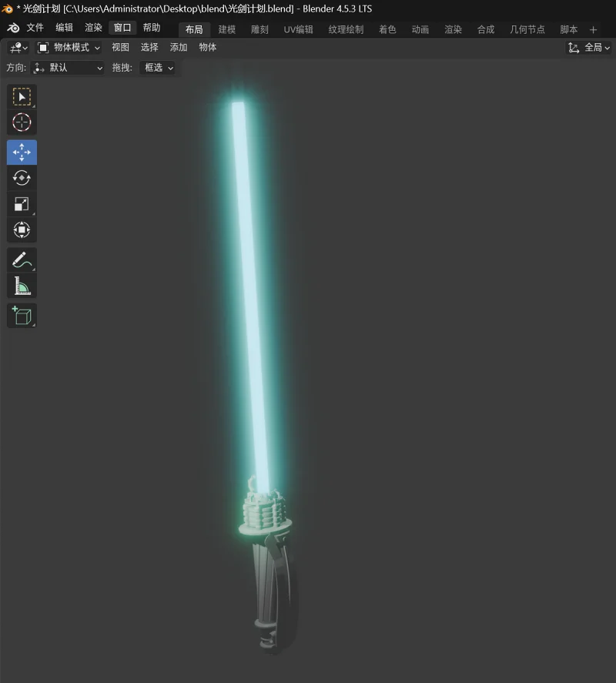The height and width of the screenshot is (683, 616).
Task: Select the Box Select tool
Action: [22, 97]
